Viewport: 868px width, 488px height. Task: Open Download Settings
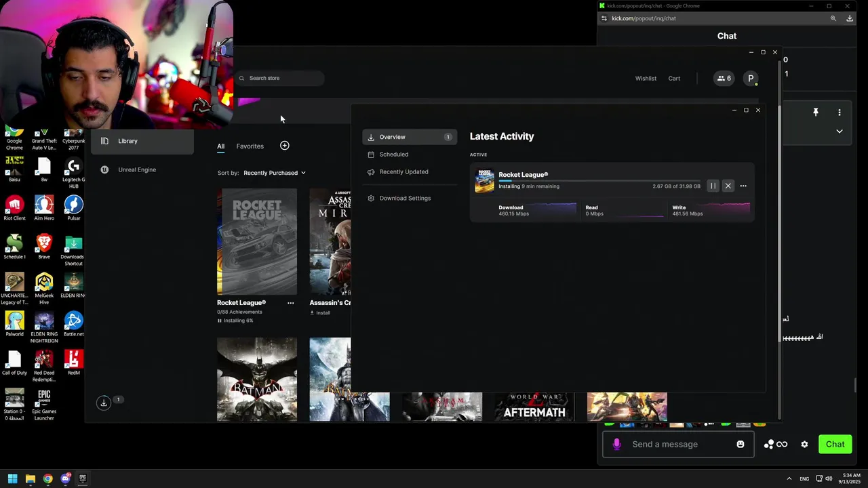coord(410,198)
